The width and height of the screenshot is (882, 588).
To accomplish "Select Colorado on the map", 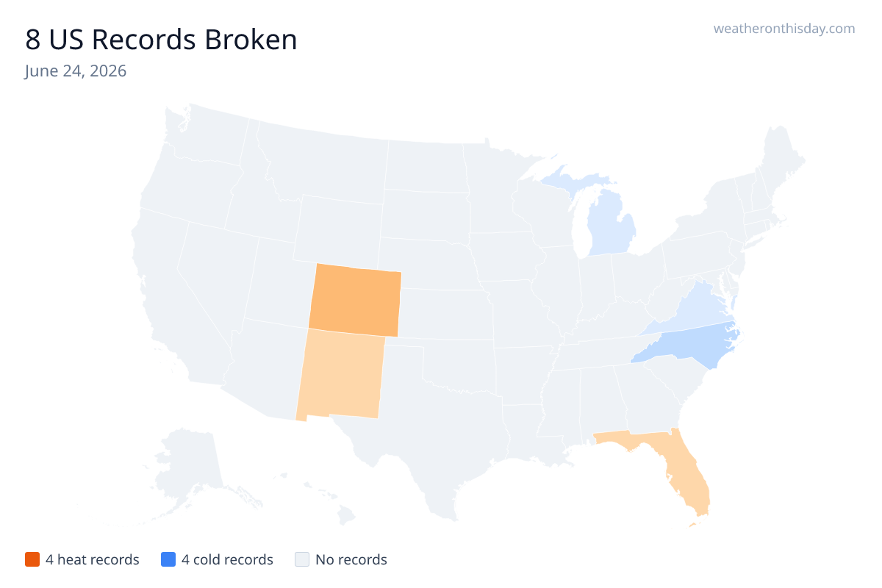I will pyautogui.click(x=356, y=301).
